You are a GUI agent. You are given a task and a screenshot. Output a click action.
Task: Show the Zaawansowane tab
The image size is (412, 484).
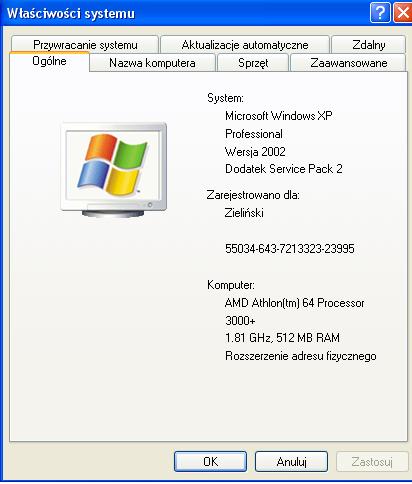pos(349,63)
